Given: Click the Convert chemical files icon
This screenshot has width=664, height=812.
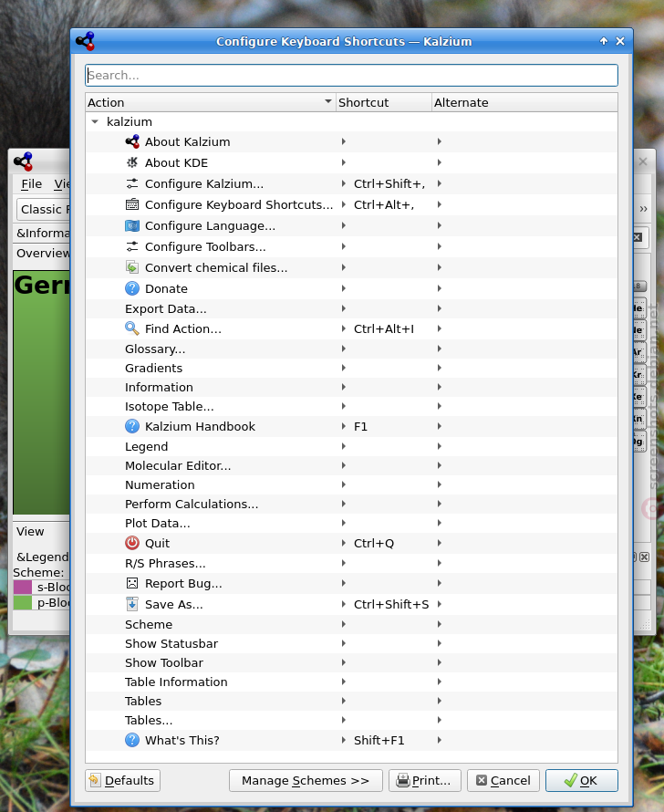Looking at the screenshot, I should pyautogui.click(x=132, y=267).
